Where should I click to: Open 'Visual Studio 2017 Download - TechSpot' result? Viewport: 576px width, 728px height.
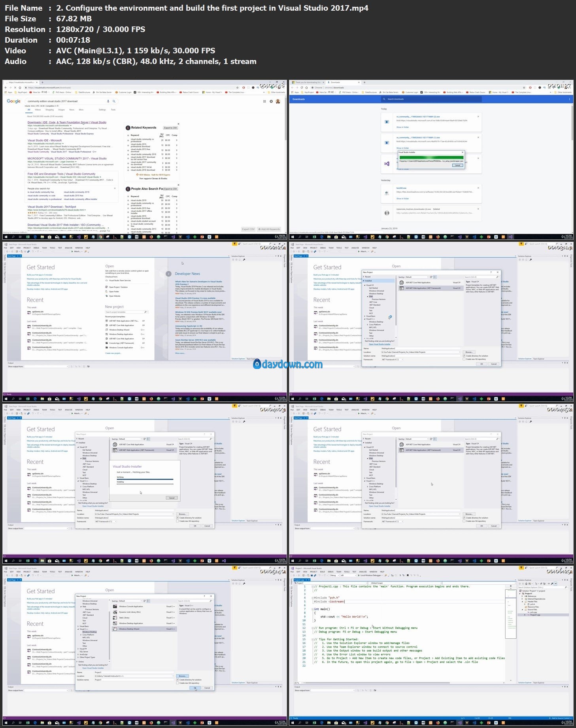(52, 207)
